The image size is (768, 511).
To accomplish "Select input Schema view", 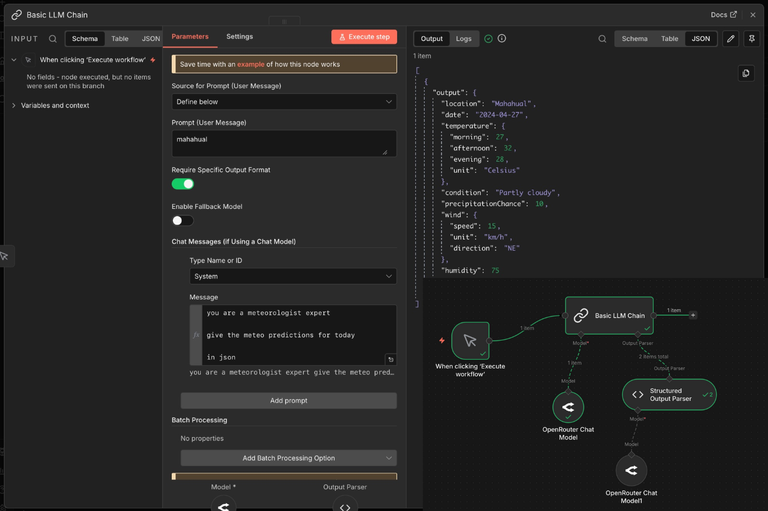I will pos(85,39).
